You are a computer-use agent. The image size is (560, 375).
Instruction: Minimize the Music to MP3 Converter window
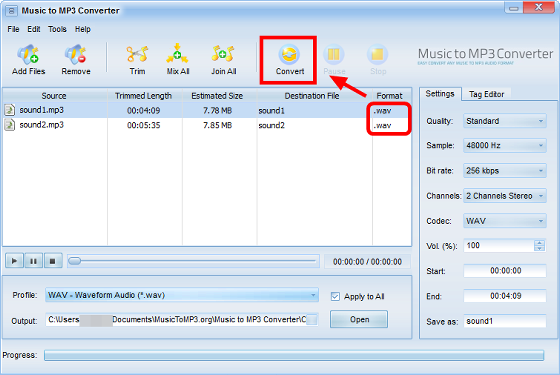click(x=514, y=8)
